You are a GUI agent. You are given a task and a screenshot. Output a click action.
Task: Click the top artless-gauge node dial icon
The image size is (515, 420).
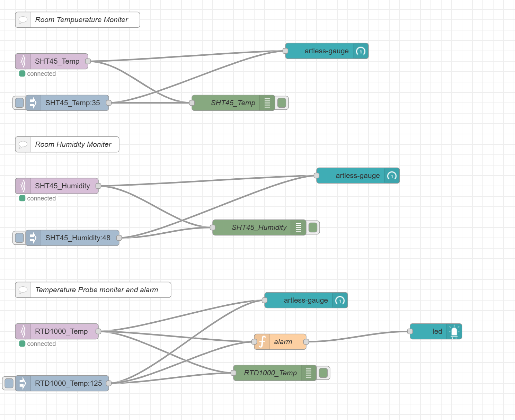(361, 51)
